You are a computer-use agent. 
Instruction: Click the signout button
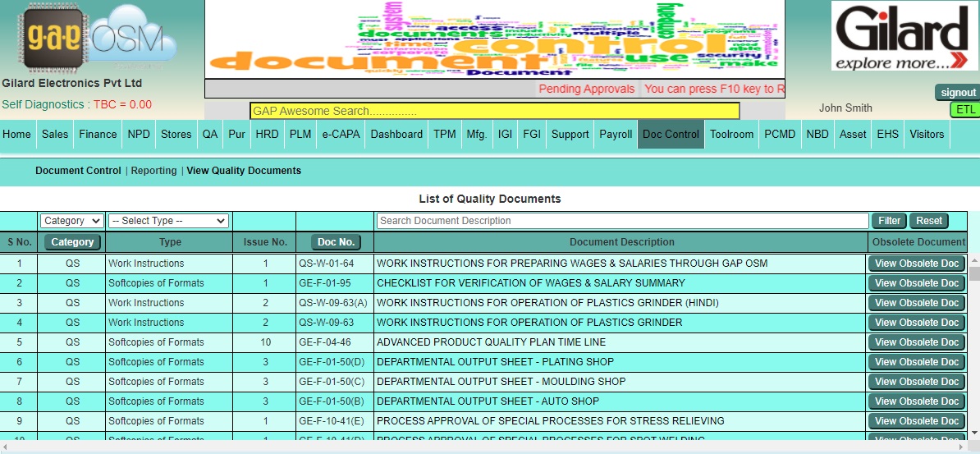coord(958,93)
